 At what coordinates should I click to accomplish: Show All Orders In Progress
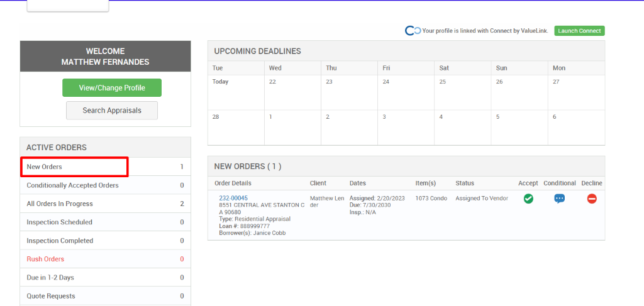tap(105, 204)
